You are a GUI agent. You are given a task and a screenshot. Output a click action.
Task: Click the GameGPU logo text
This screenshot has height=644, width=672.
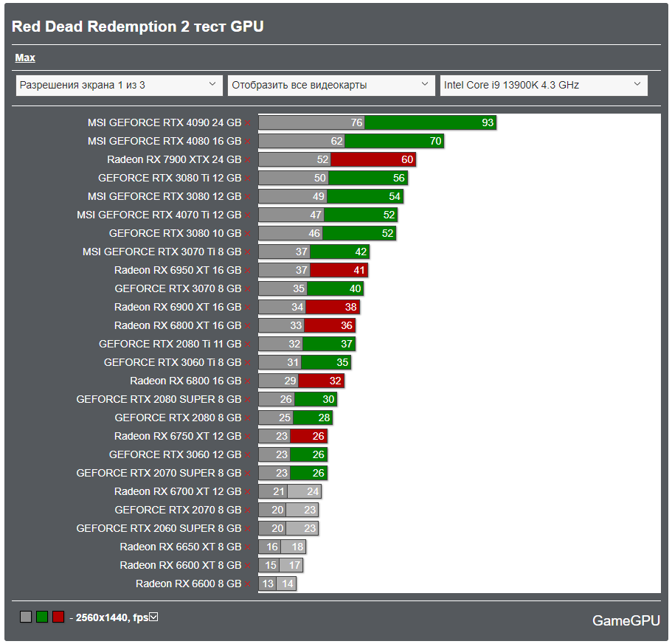coord(626,620)
